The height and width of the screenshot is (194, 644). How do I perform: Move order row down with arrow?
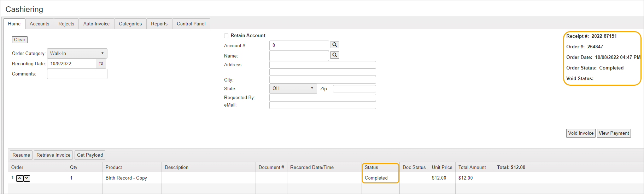pyautogui.click(x=27, y=178)
